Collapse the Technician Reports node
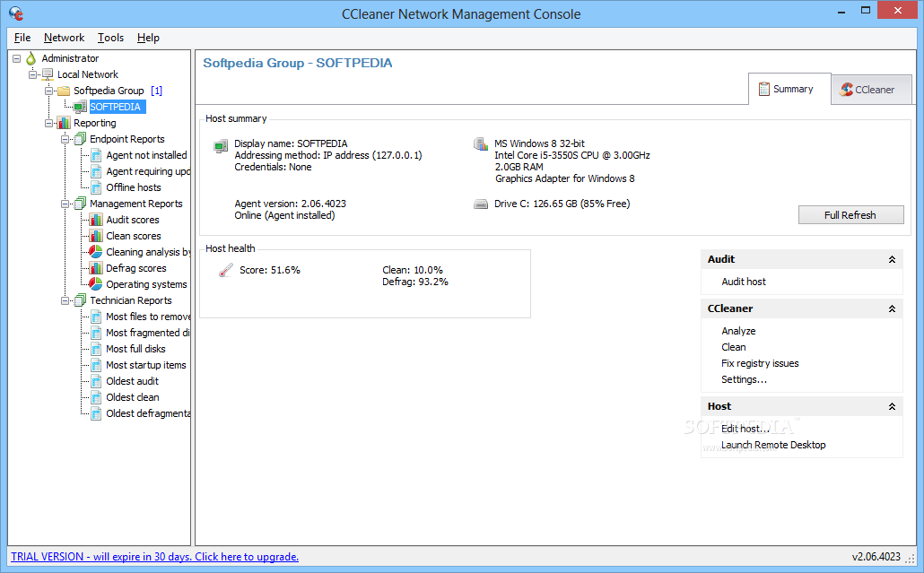The image size is (924, 573). [x=65, y=300]
